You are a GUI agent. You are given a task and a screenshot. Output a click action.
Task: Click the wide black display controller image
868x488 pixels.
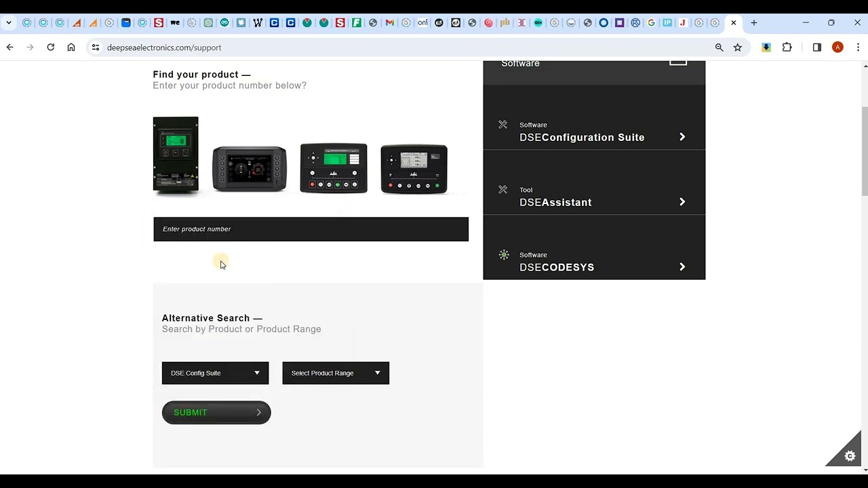pos(250,169)
